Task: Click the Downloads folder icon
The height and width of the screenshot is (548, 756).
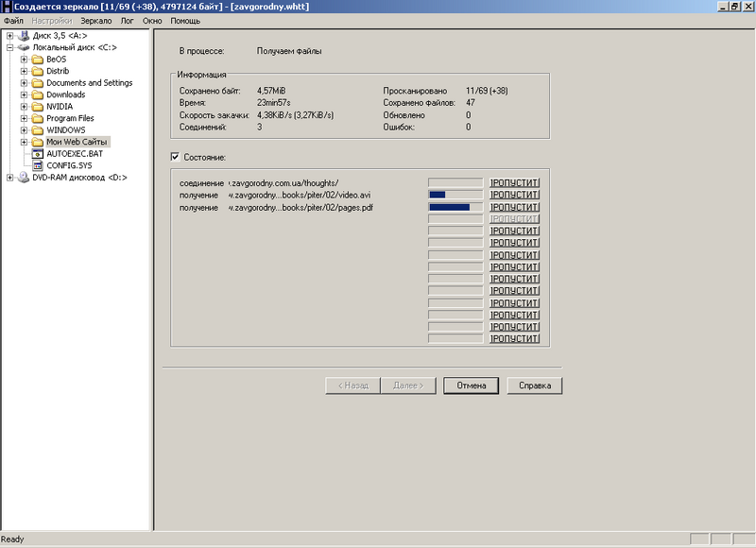Action: (x=38, y=94)
